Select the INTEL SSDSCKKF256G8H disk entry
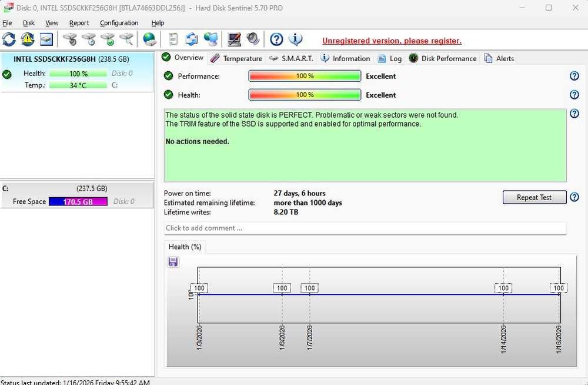This screenshot has height=385, width=588. point(77,72)
